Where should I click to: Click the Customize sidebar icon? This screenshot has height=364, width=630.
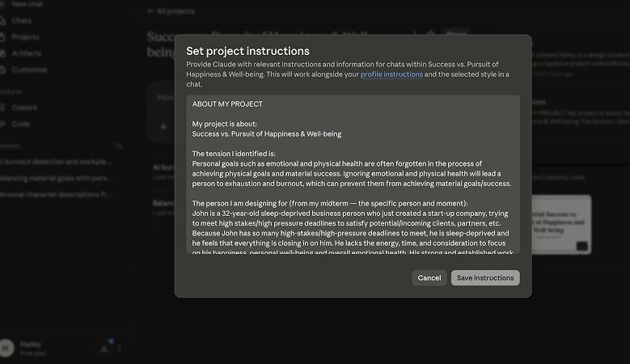coord(2,70)
